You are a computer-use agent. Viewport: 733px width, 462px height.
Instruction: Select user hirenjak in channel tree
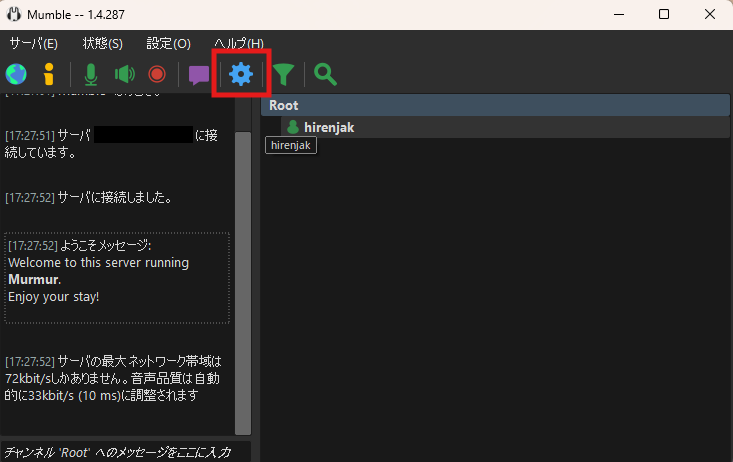point(505,127)
